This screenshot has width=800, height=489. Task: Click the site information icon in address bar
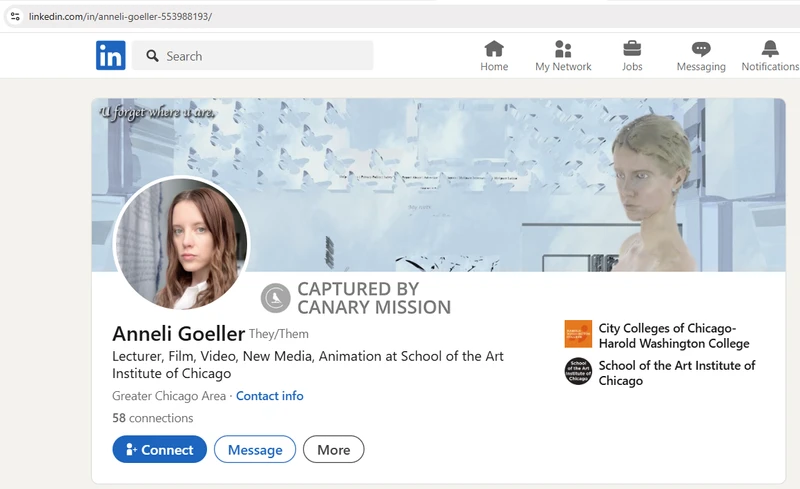[15, 16]
